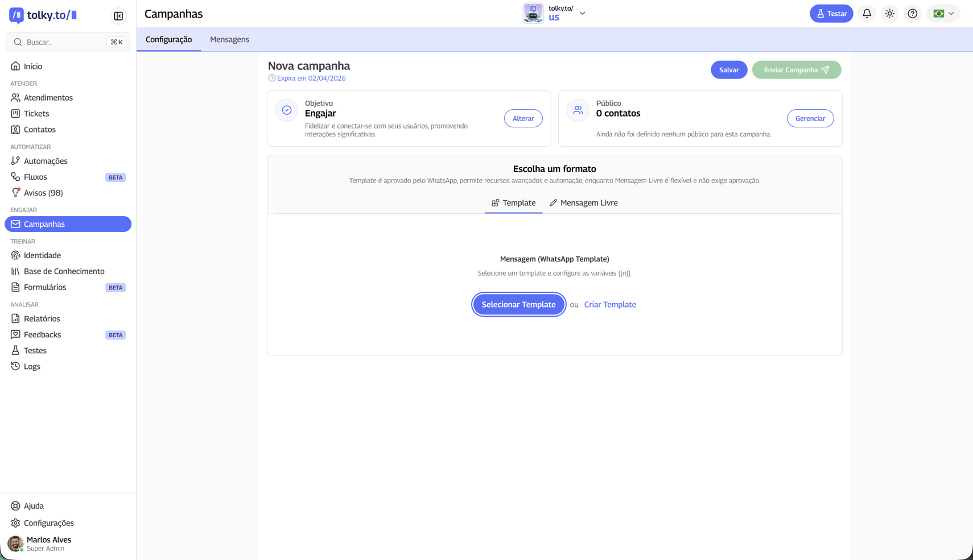973x560 pixels.
Task: Click inside the Buscar search field
Action: pyautogui.click(x=63, y=42)
